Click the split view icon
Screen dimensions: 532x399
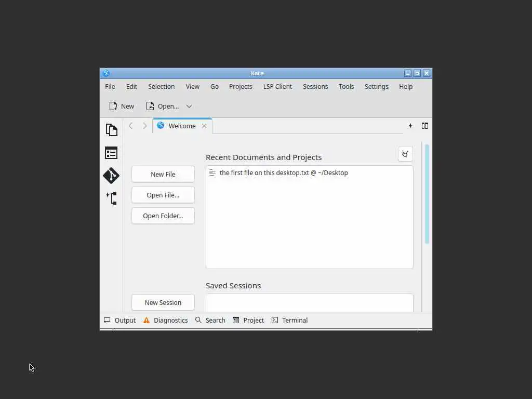pyautogui.click(x=425, y=126)
